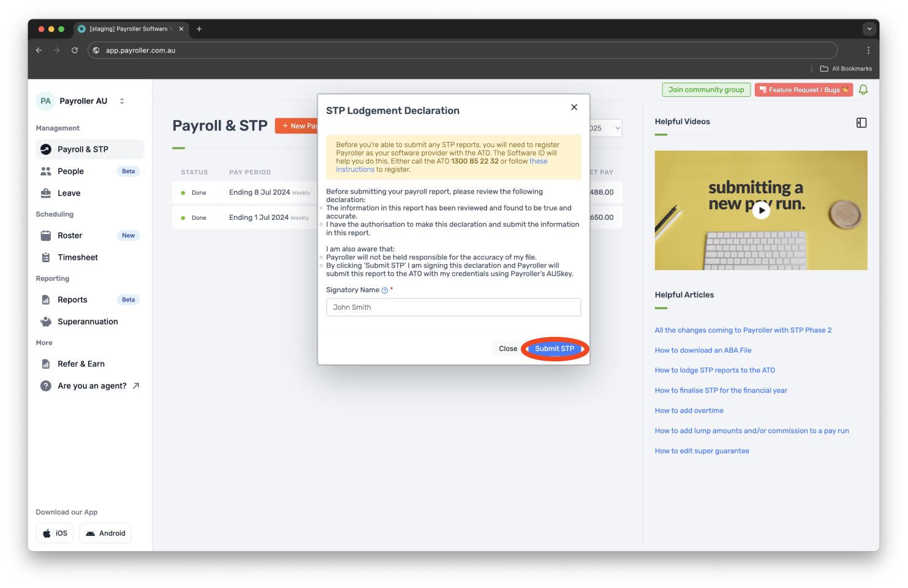Open Superannuation page
The image size is (908, 588).
89,322
